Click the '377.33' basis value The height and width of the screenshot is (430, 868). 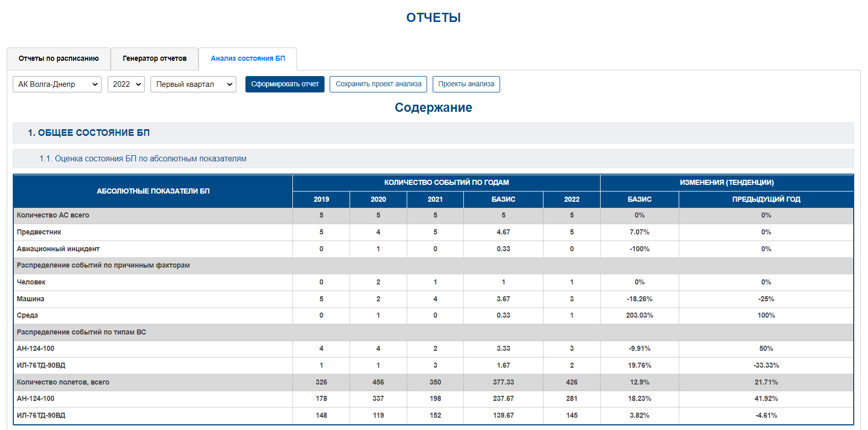click(x=503, y=382)
